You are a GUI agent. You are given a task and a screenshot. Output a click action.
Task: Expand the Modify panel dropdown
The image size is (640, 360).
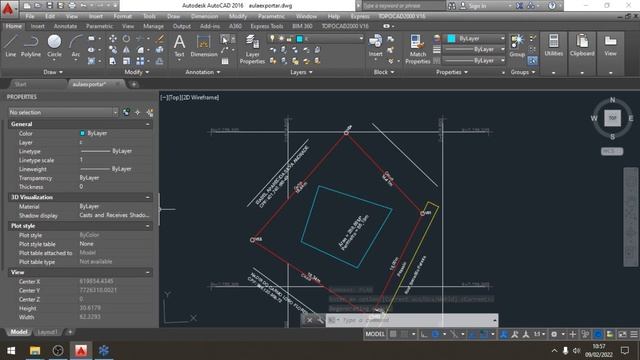[x=137, y=72]
